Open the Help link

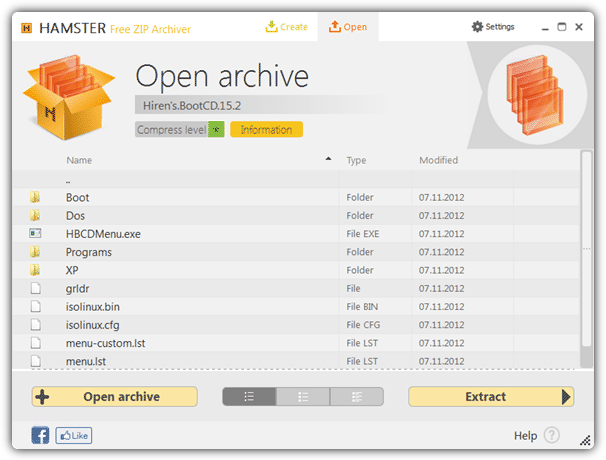[x=525, y=436]
